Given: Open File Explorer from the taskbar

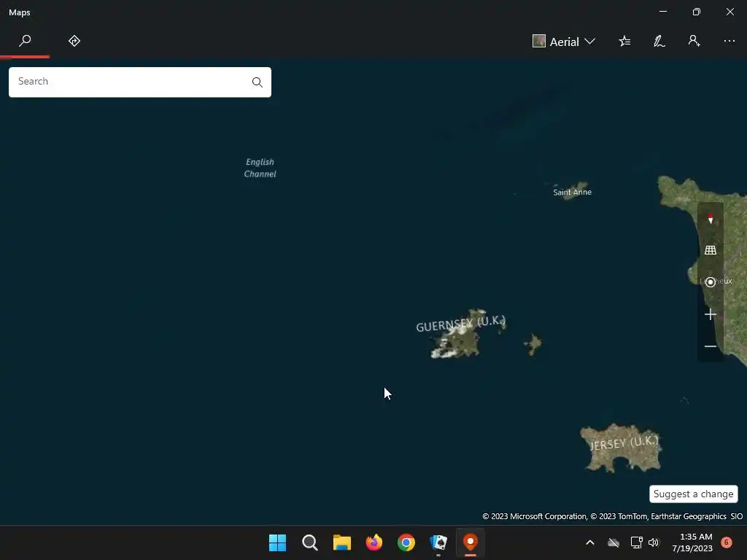Looking at the screenshot, I should (x=341, y=542).
